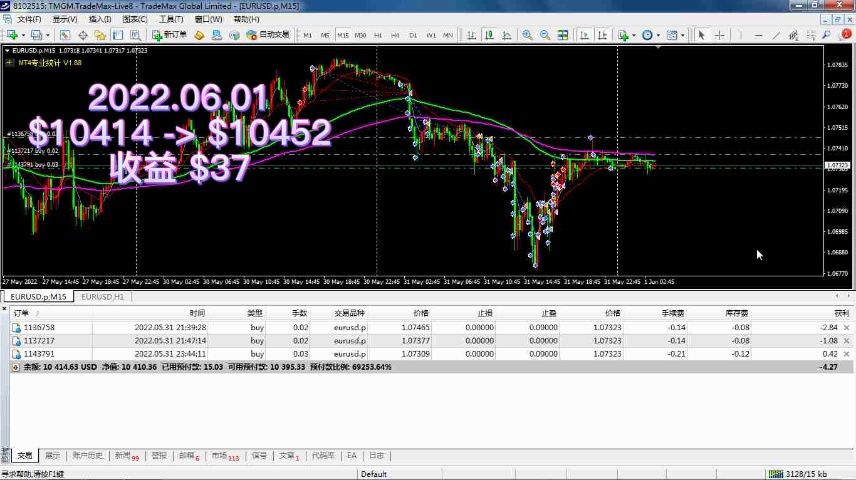The width and height of the screenshot is (856, 480).
Task: Switch the chart to the M30 timeframe
Action: [360, 35]
